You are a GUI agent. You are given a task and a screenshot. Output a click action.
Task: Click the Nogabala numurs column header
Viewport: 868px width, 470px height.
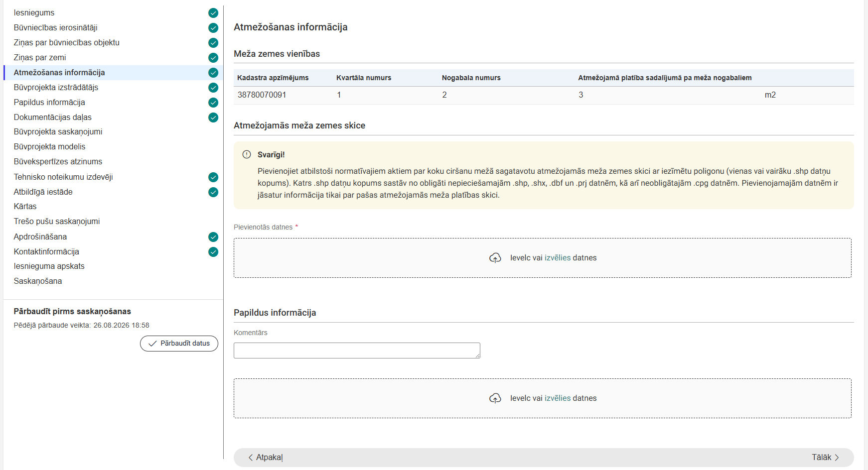pyautogui.click(x=471, y=78)
